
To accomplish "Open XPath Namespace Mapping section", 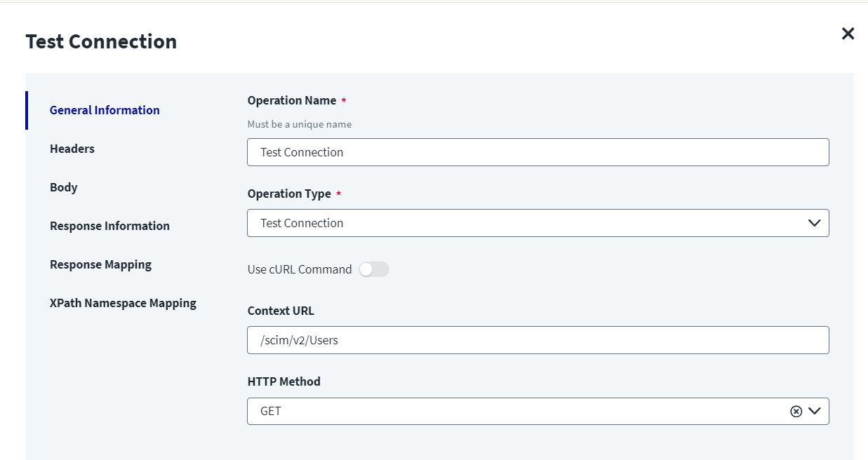I will tap(123, 303).
